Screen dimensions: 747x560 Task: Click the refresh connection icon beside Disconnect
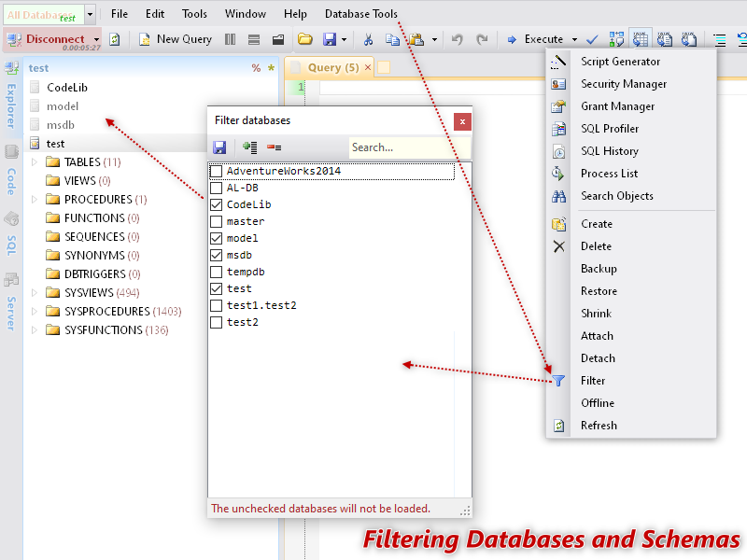(114, 39)
